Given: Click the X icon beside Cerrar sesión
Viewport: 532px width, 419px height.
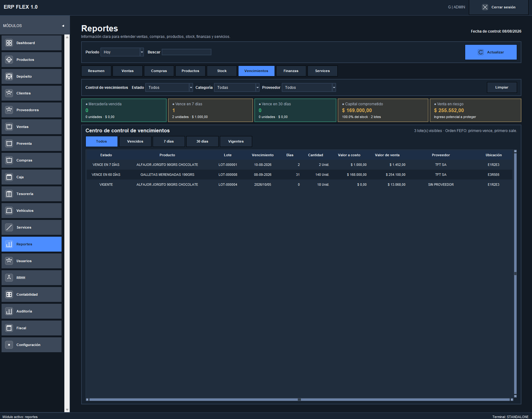Looking at the screenshot, I should pos(485,7).
